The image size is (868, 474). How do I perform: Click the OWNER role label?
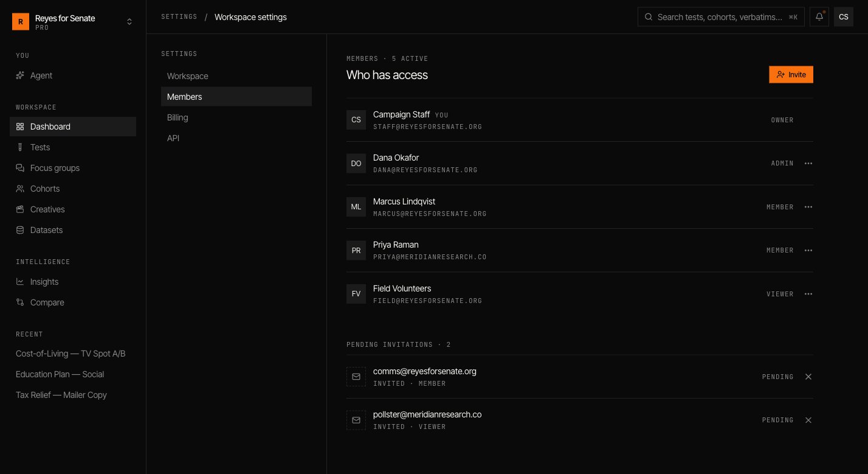pos(782,120)
